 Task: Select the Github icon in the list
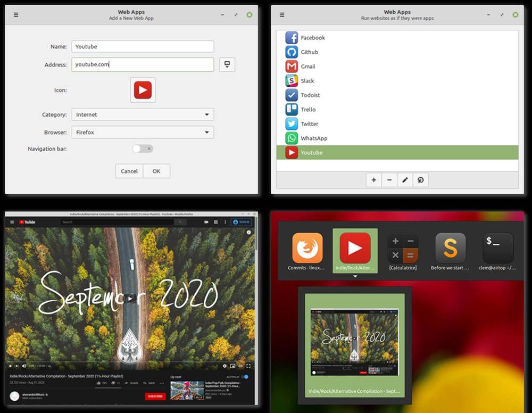292,52
